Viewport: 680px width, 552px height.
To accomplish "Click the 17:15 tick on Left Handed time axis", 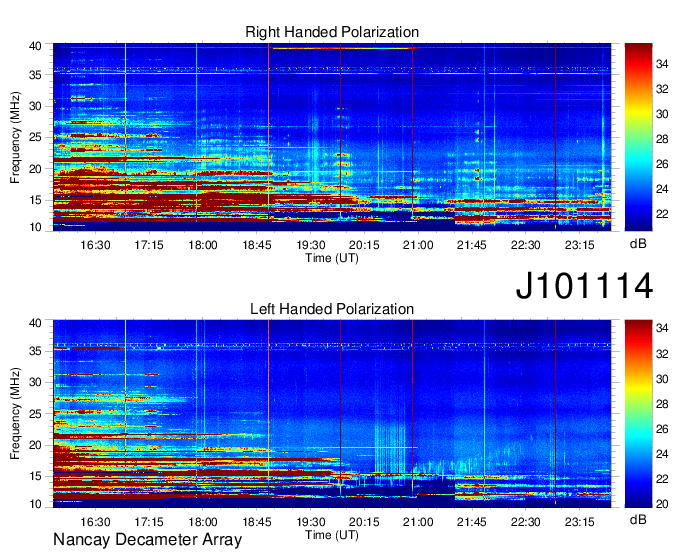I will click(x=149, y=522).
